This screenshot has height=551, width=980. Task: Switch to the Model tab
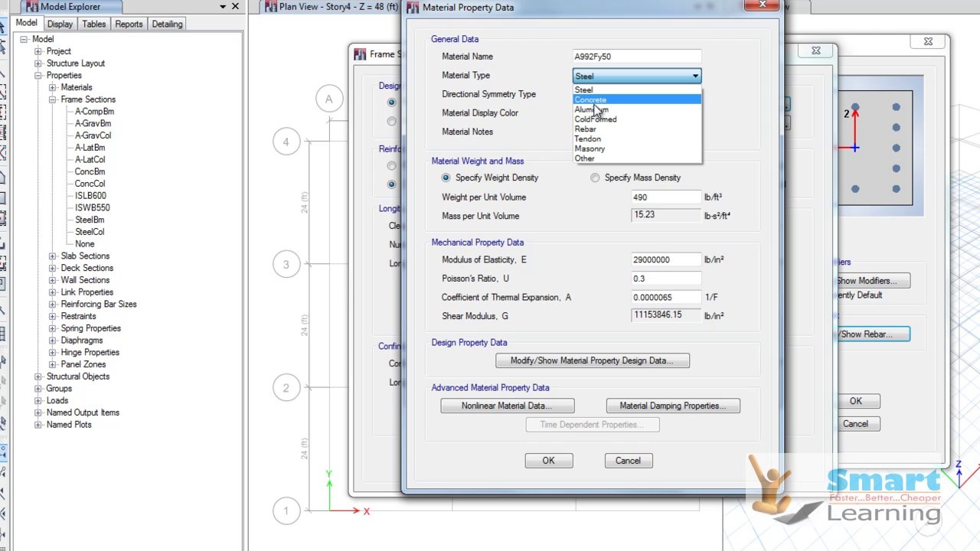(x=26, y=23)
